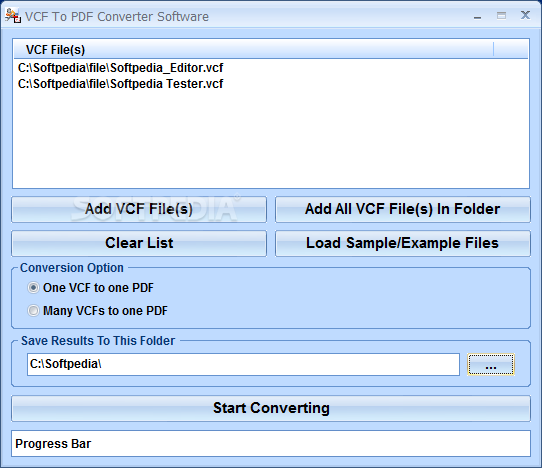This screenshot has height=468, width=542.
Task: Start Converting the VCF files
Action: 271,408
